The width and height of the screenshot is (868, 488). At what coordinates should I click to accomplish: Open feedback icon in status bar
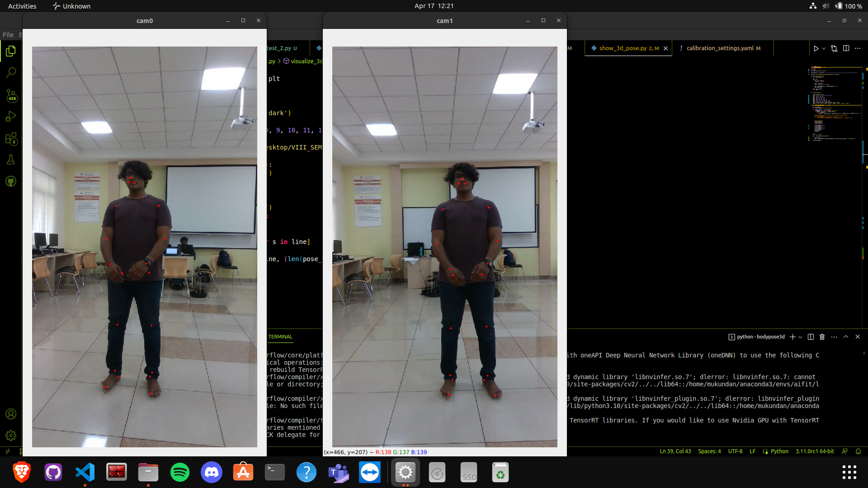pos(844,451)
